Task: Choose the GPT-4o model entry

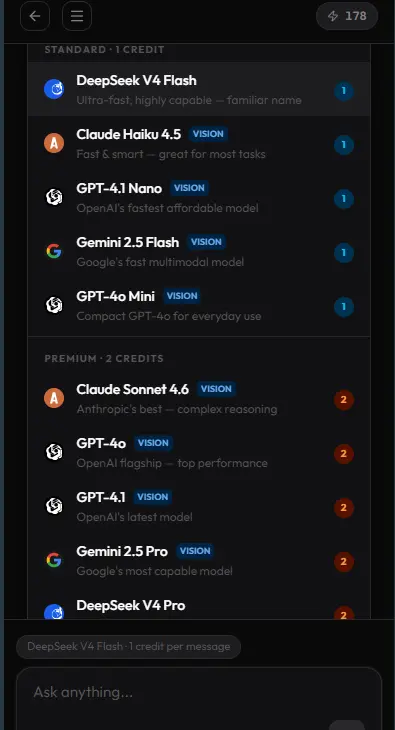Action: [x=199, y=452]
